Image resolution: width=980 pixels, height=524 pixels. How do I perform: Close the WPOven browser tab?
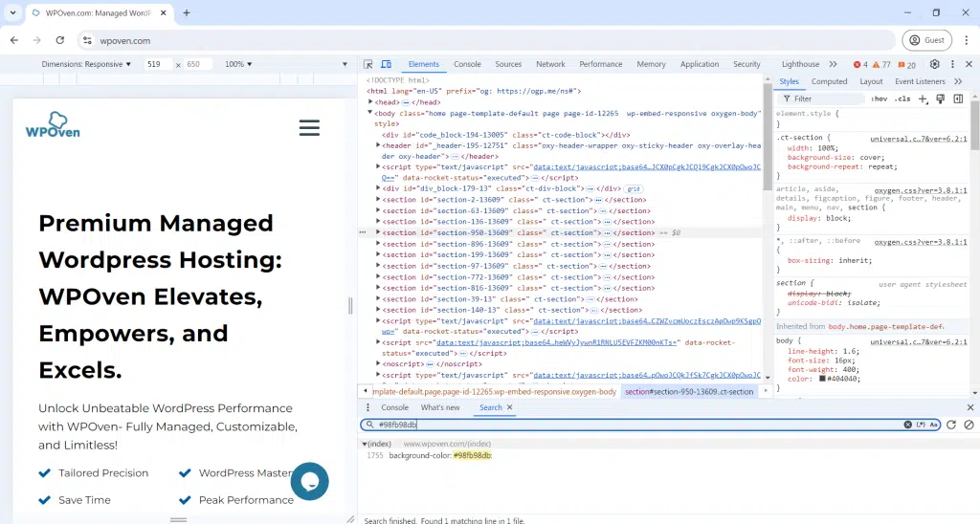click(x=164, y=12)
